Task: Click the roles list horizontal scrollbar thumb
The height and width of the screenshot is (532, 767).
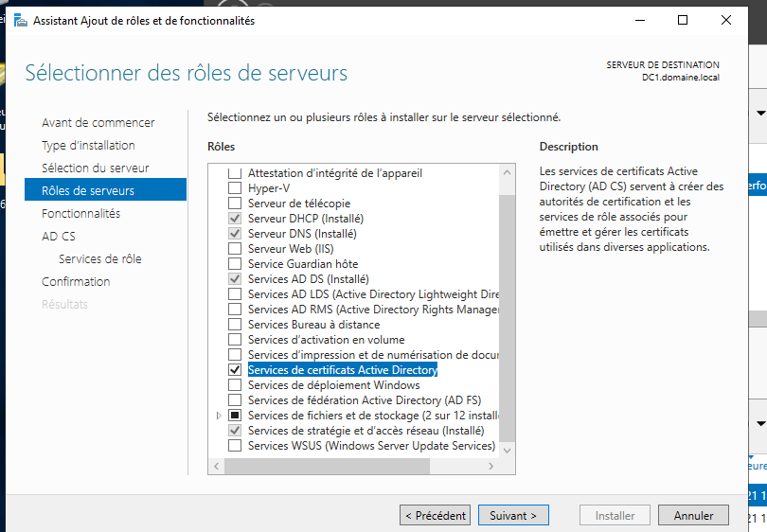Action: tap(328, 467)
